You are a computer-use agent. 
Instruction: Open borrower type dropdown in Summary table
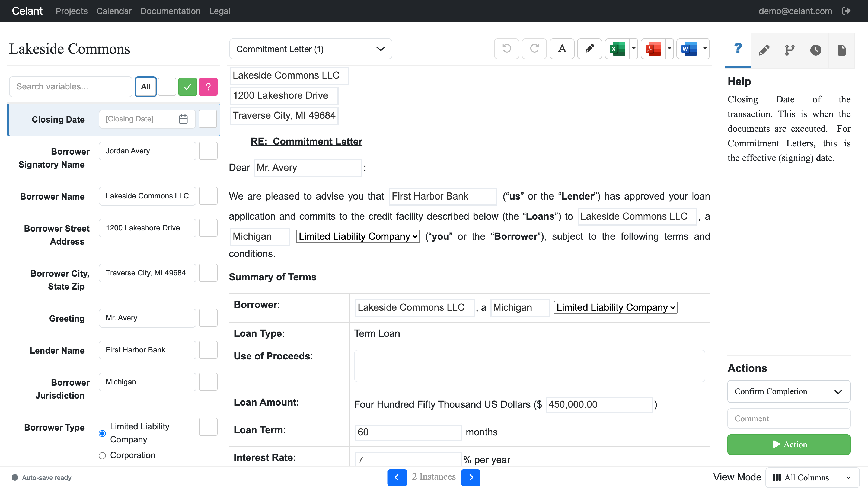point(615,307)
